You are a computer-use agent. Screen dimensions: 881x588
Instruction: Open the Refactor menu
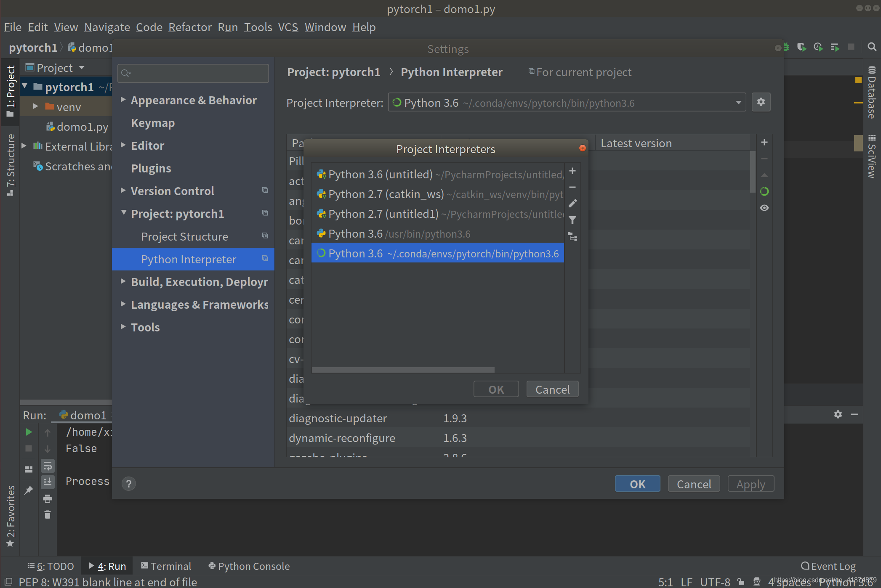tap(190, 27)
